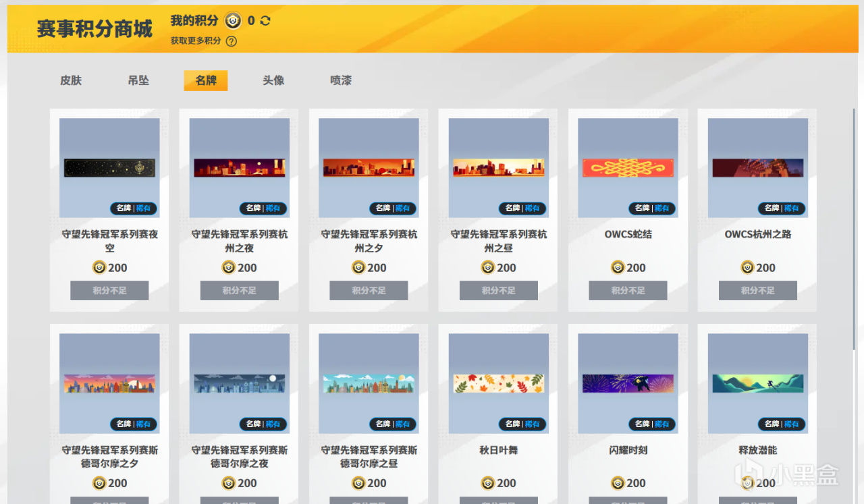This screenshot has width=864, height=504.
Task: Click the item name OWCS杭州之路
Action: pyautogui.click(x=758, y=235)
